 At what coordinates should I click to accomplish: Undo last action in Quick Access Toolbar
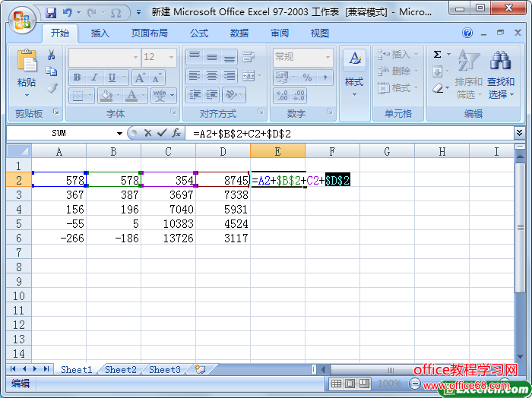click(x=68, y=13)
